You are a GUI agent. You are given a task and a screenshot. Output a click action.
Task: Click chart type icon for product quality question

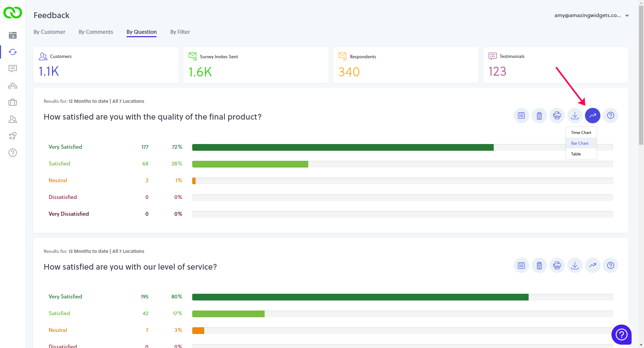(x=593, y=116)
